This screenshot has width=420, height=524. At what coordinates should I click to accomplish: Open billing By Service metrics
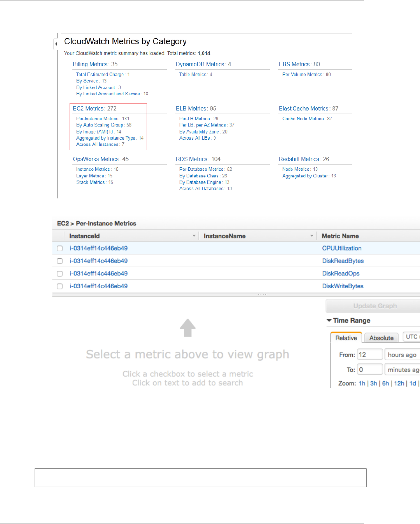tap(87, 81)
